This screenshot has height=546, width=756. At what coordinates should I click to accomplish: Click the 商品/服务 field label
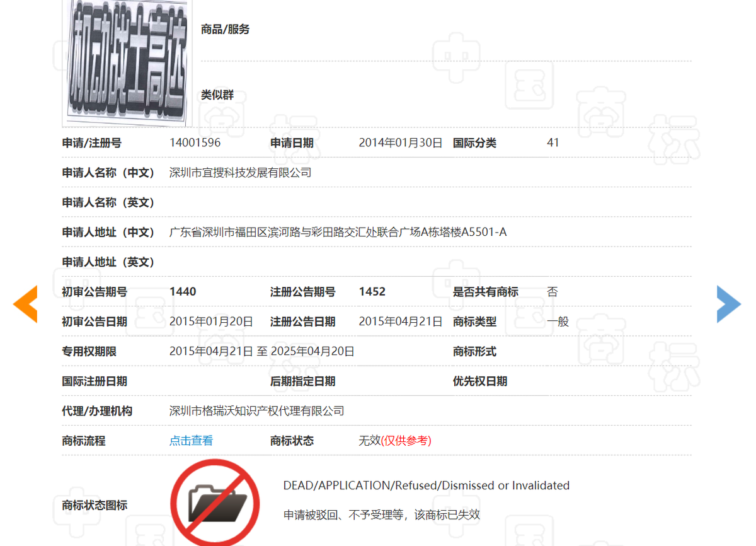(224, 28)
